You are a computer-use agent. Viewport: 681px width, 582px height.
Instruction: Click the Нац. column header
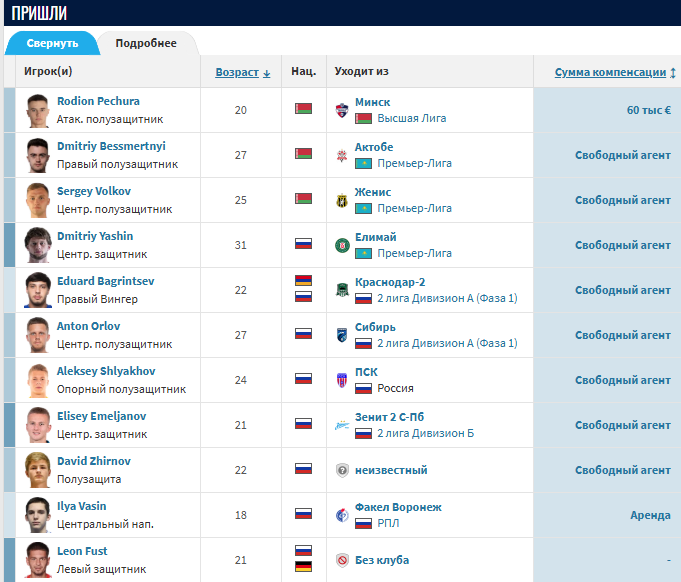(304, 71)
